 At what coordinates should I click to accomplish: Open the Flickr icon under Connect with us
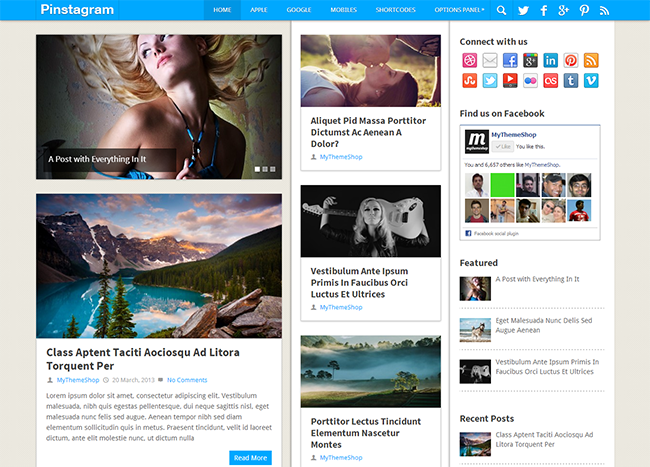click(x=530, y=80)
